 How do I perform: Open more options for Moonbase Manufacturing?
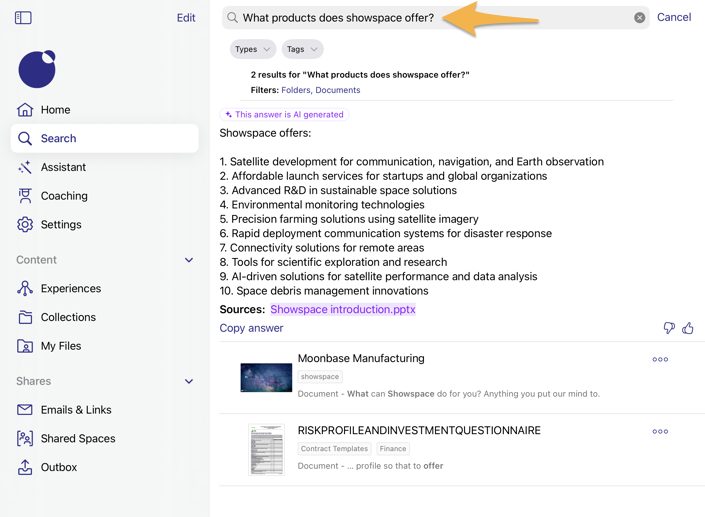coord(660,359)
